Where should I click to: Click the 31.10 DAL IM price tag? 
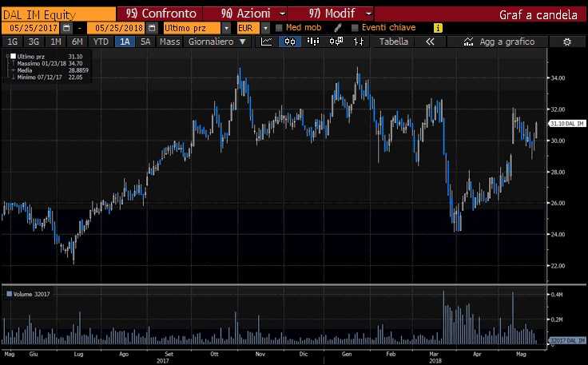pos(567,124)
